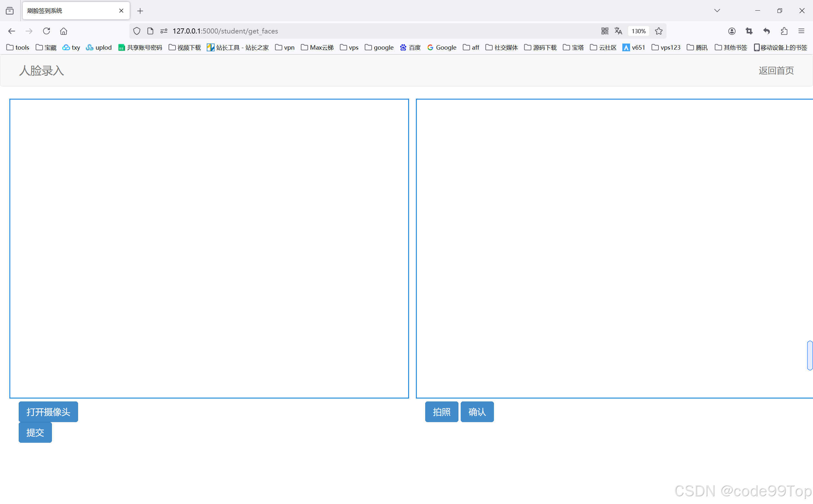This screenshot has width=813, height=504.
Task: Click the translate page icon
Action: click(618, 31)
